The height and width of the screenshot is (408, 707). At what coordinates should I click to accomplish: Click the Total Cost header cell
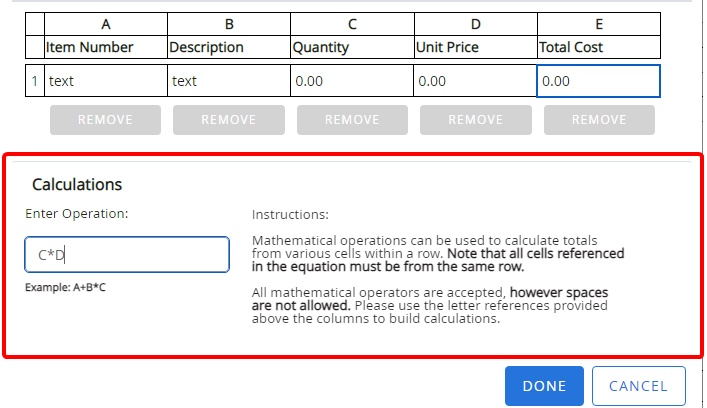[598, 46]
